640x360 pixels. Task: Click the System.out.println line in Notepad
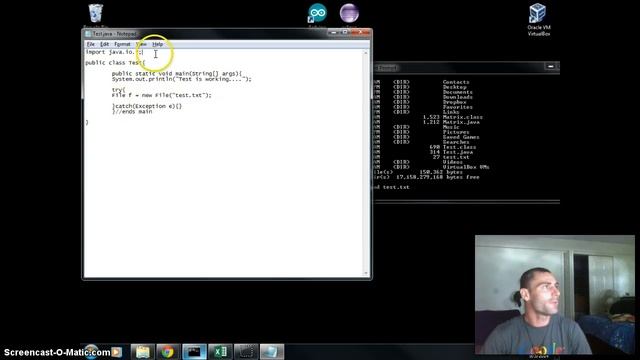(x=182, y=79)
